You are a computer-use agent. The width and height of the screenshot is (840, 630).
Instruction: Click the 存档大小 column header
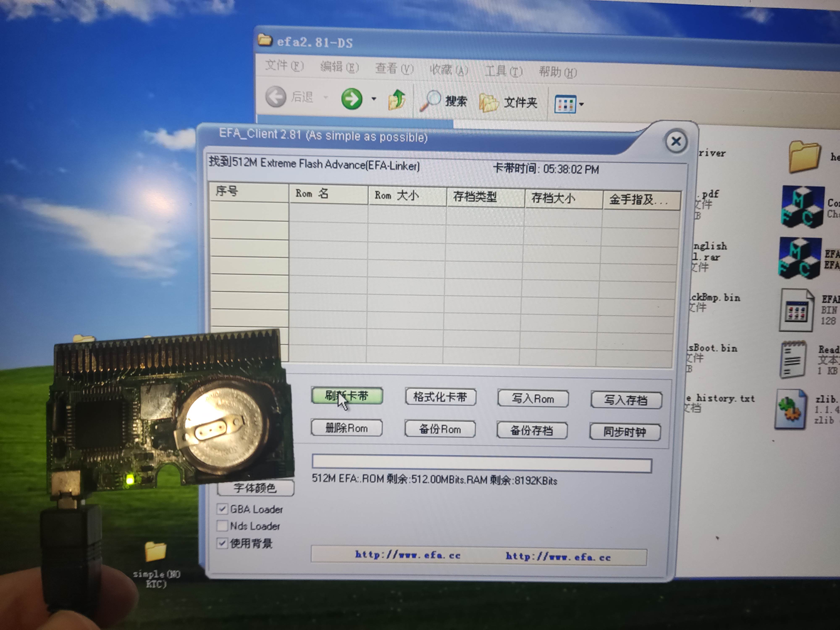(564, 199)
